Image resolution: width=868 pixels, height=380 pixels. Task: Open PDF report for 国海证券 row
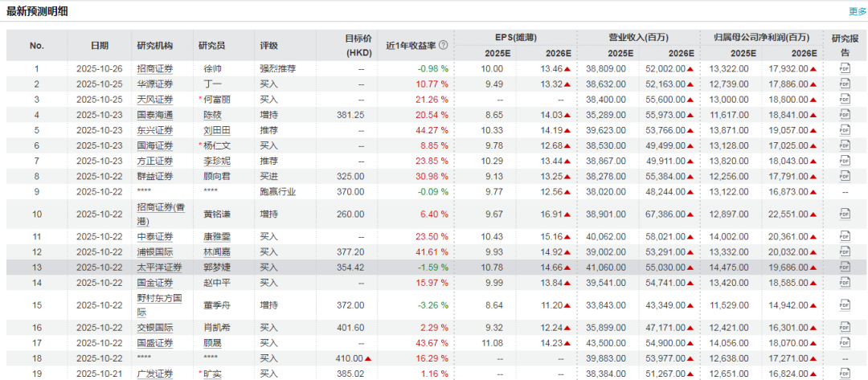[845, 145]
